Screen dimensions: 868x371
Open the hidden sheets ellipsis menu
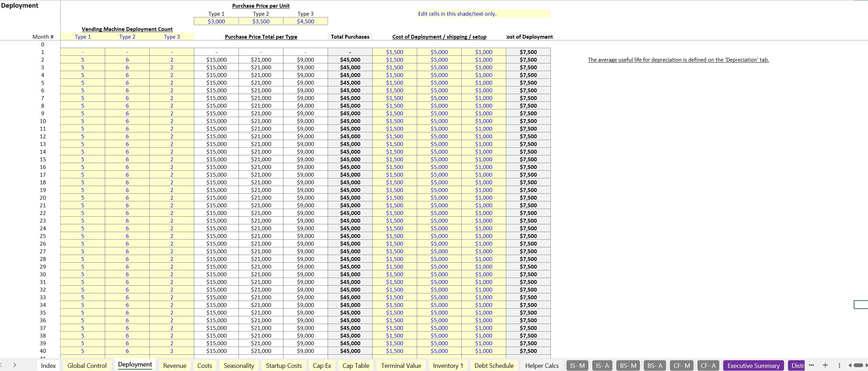click(811, 365)
